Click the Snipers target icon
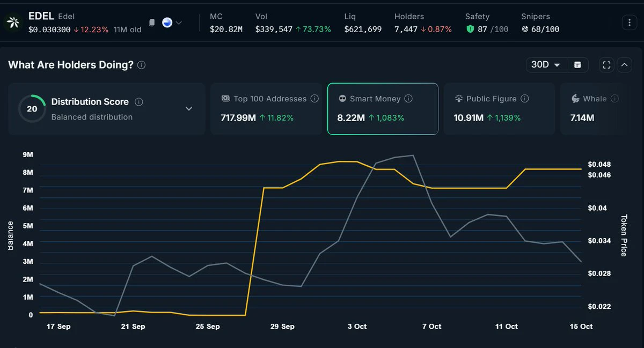Screen dimensions: 644x348 coord(525,29)
